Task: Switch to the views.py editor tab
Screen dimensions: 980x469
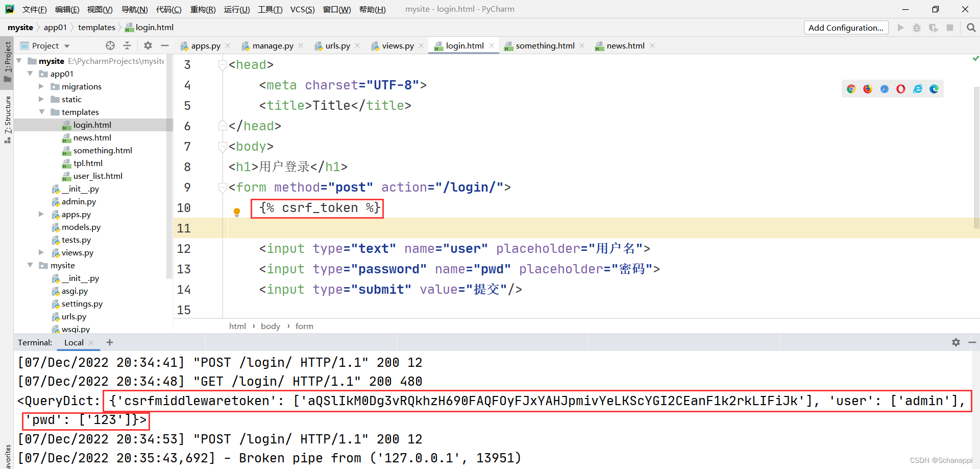Action: pos(398,46)
